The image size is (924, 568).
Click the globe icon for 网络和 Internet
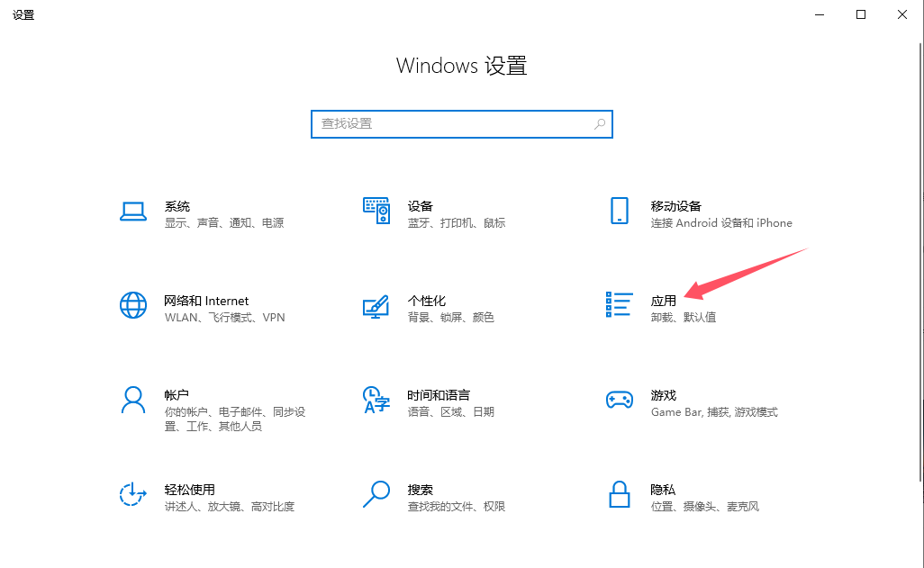pos(133,305)
